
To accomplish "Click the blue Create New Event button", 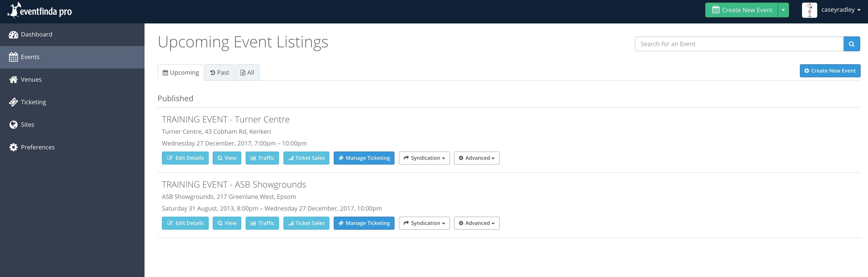I will click(830, 71).
